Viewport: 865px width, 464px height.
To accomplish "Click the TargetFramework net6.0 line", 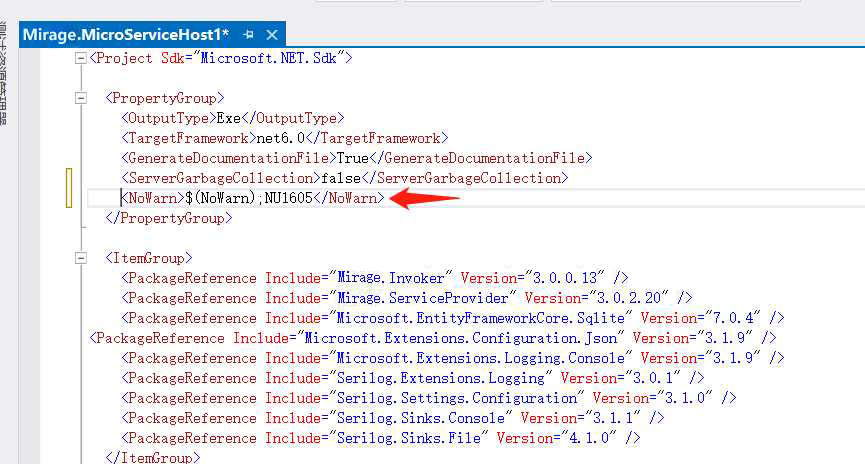I will [x=285, y=138].
